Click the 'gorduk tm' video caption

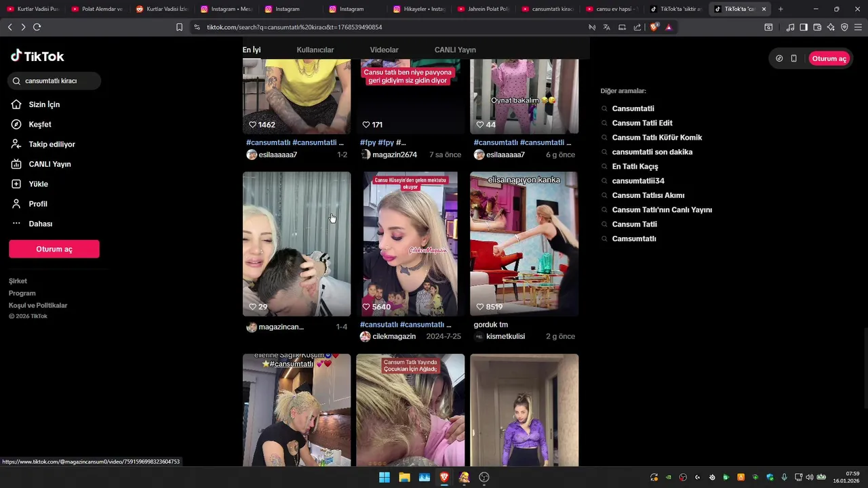point(491,325)
